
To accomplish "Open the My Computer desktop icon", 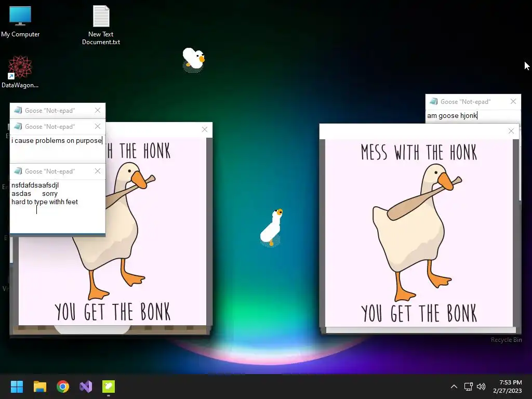I will coord(20,21).
